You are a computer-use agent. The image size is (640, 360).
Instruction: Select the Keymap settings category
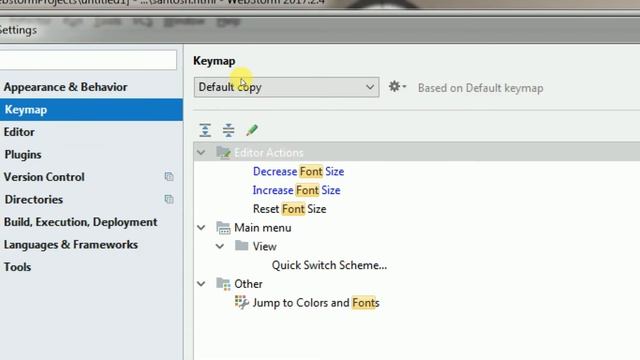(91, 109)
